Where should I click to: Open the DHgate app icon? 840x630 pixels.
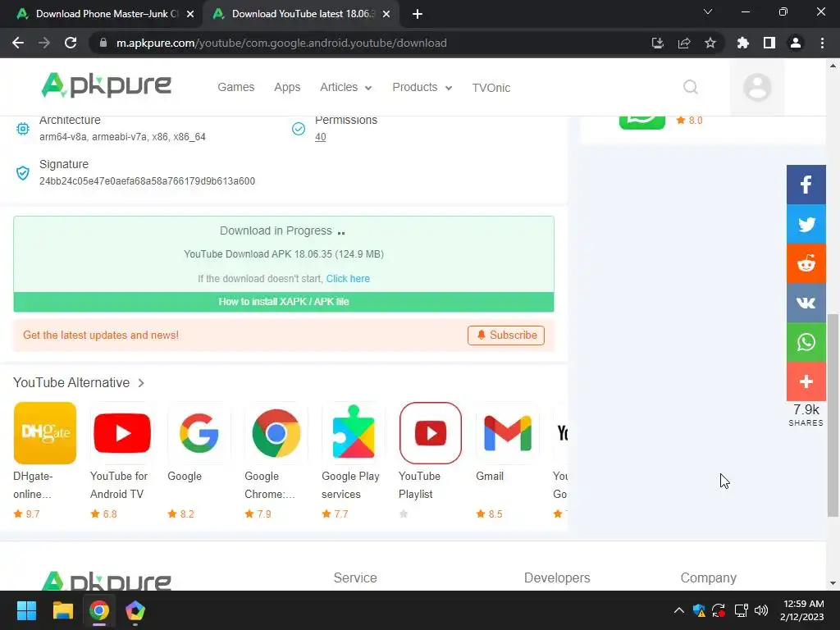pos(45,433)
